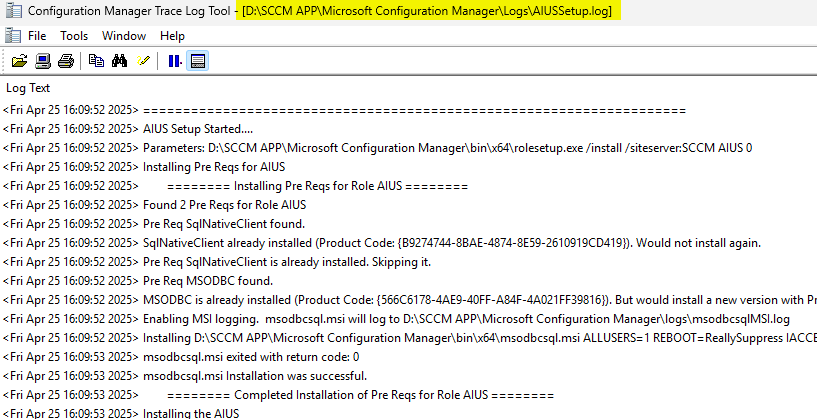
Task: Select 'Found 2 Pre Reqs for Role AIUS' line
Action: pyautogui.click(x=408, y=205)
